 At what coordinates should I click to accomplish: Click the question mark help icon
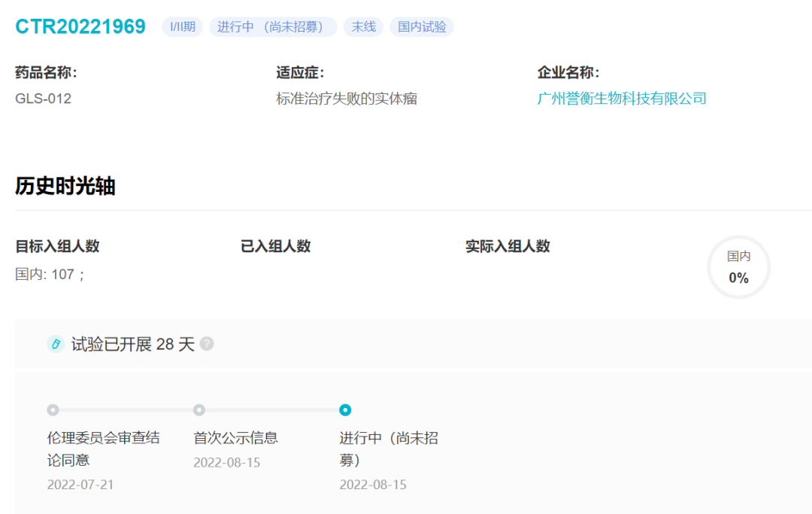(207, 343)
